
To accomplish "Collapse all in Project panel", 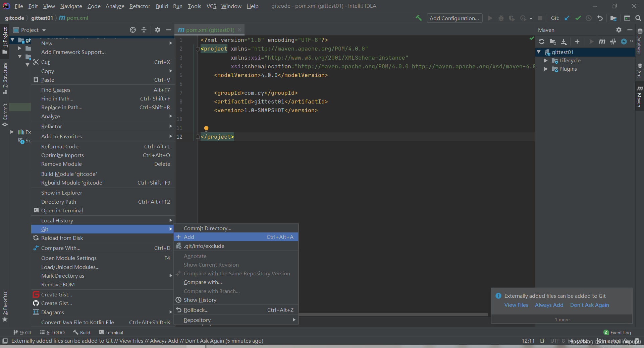I will (144, 30).
